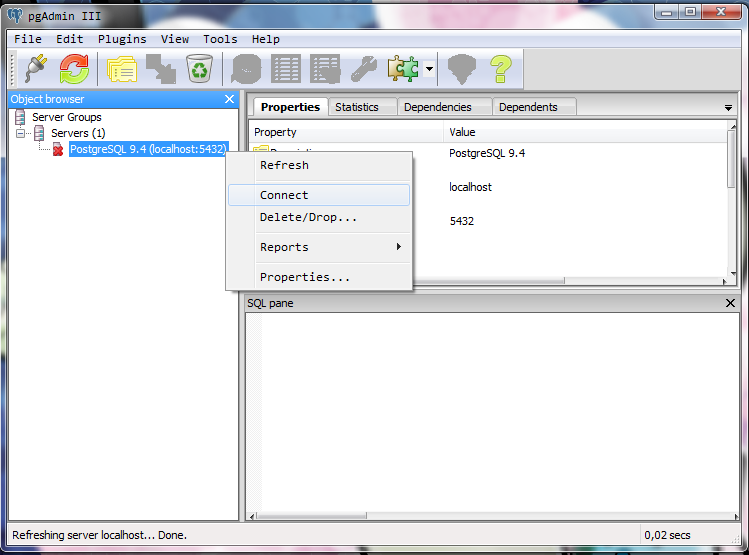The width and height of the screenshot is (749, 555).
Task: Click the properties scrollbar up arrow
Action: (x=732, y=126)
